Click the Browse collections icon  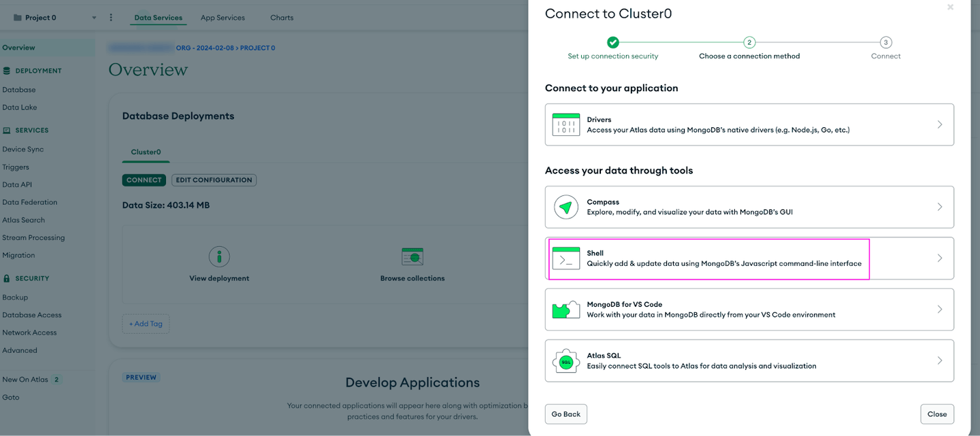pyautogui.click(x=412, y=256)
